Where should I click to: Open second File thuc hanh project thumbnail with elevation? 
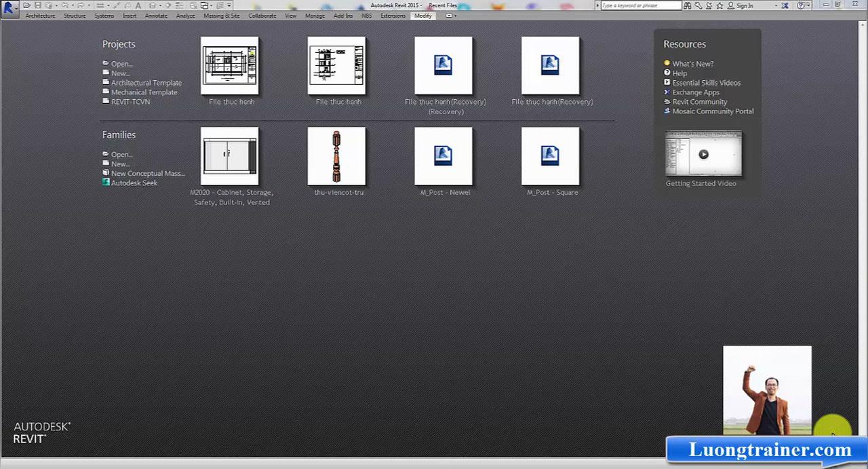tap(336, 66)
